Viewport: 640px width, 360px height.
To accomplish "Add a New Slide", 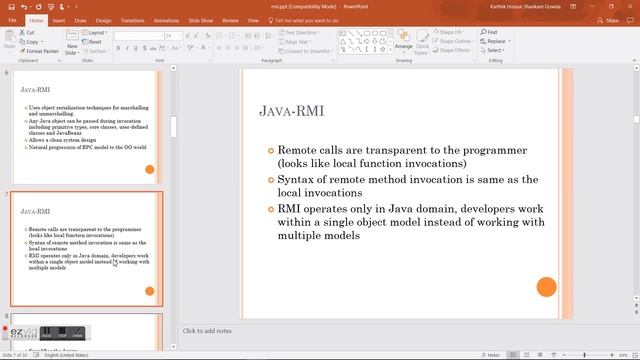I will click(x=72, y=43).
